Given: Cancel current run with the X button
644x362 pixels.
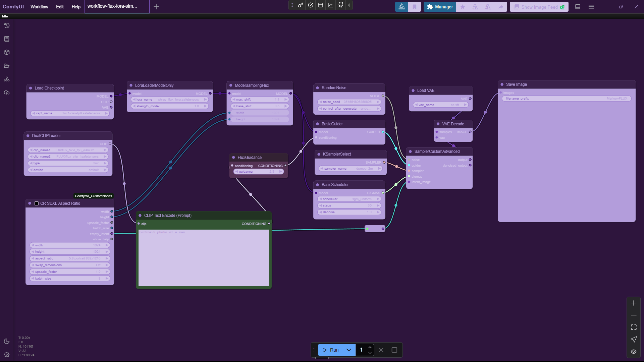Looking at the screenshot, I should 381,350.
